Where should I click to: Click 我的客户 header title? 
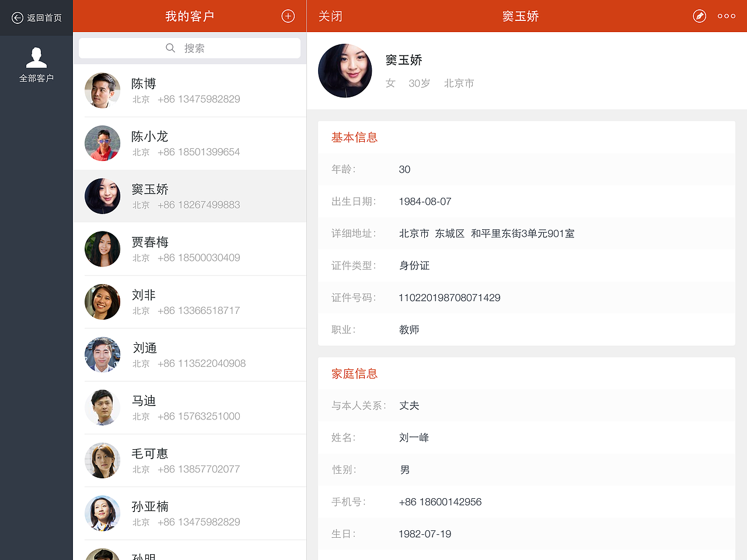pos(190,16)
